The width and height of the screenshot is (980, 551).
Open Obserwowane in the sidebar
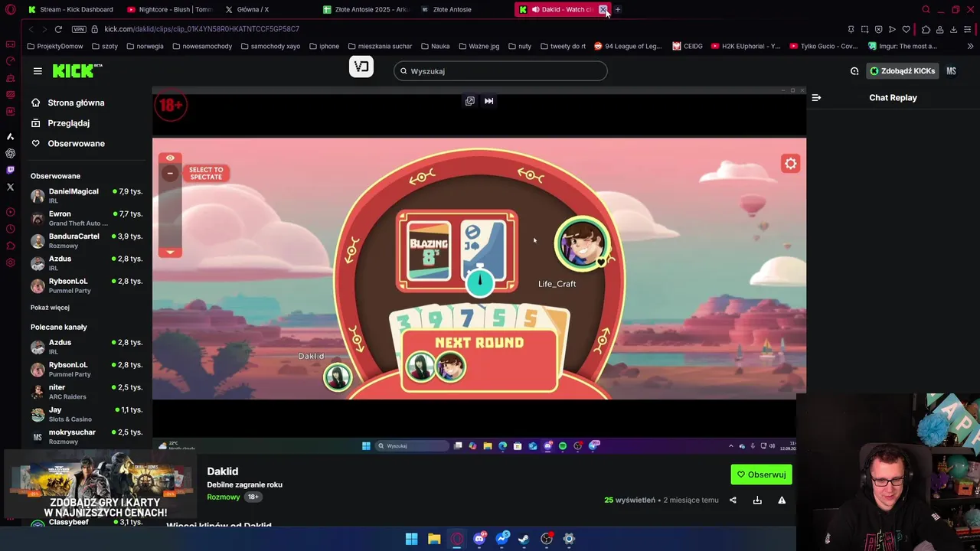76,144
